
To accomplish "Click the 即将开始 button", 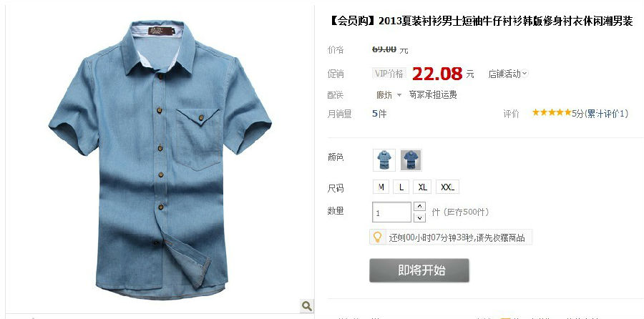I will pos(419,270).
